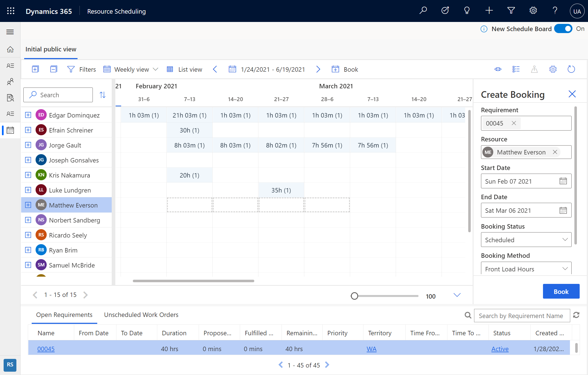Click the Open Requirements tab
The image size is (588, 375).
(x=64, y=314)
